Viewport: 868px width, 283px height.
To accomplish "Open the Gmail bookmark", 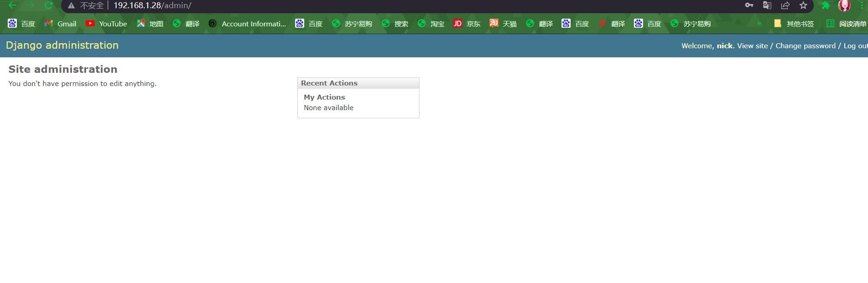I will pyautogui.click(x=61, y=24).
